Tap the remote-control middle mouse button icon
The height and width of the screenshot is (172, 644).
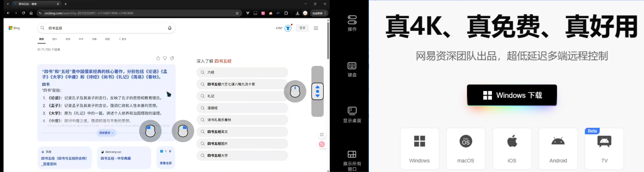(x=295, y=91)
